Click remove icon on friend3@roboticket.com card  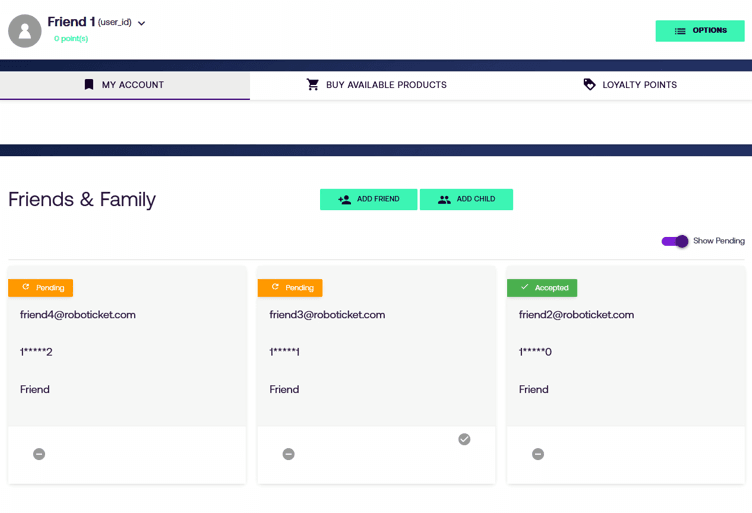[x=288, y=454]
